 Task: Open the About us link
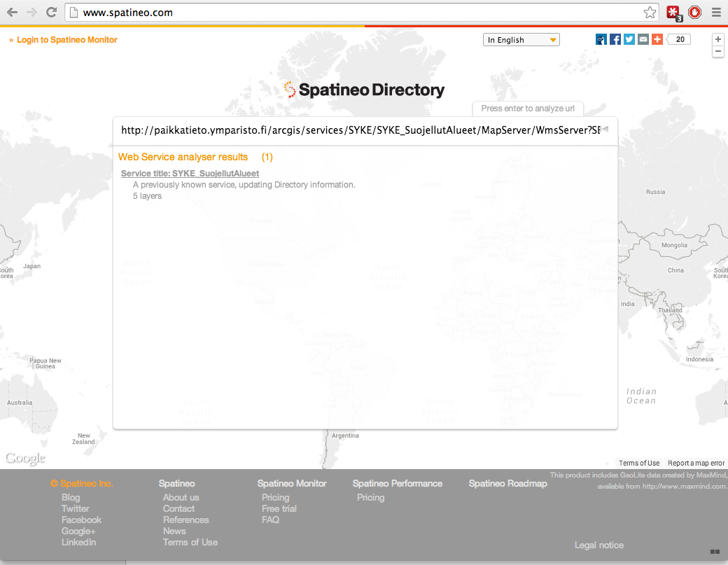tap(181, 497)
